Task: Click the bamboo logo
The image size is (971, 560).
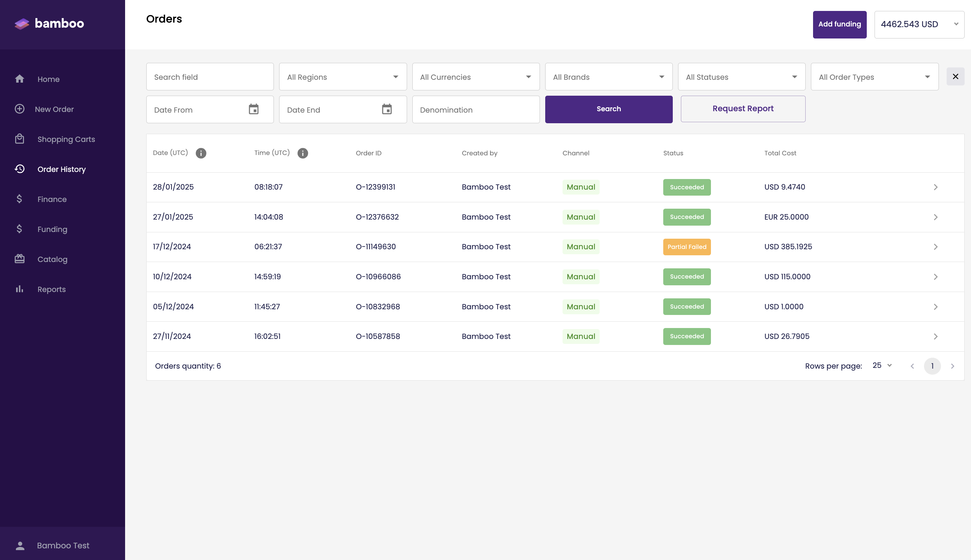Action: tap(49, 23)
